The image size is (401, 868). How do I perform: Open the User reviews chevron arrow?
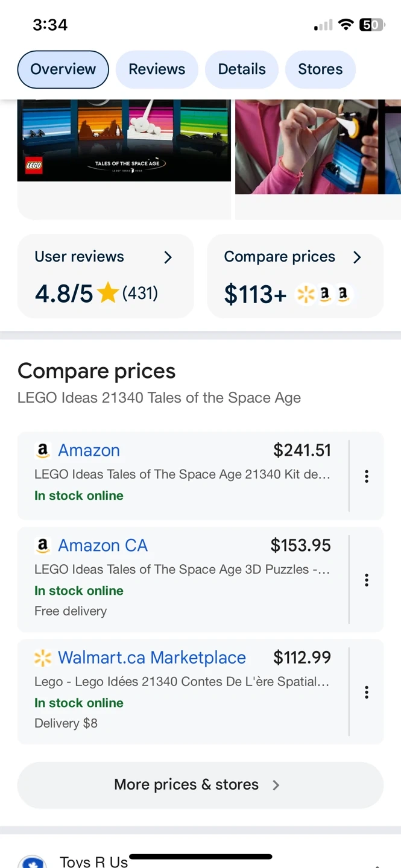(168, 257)
